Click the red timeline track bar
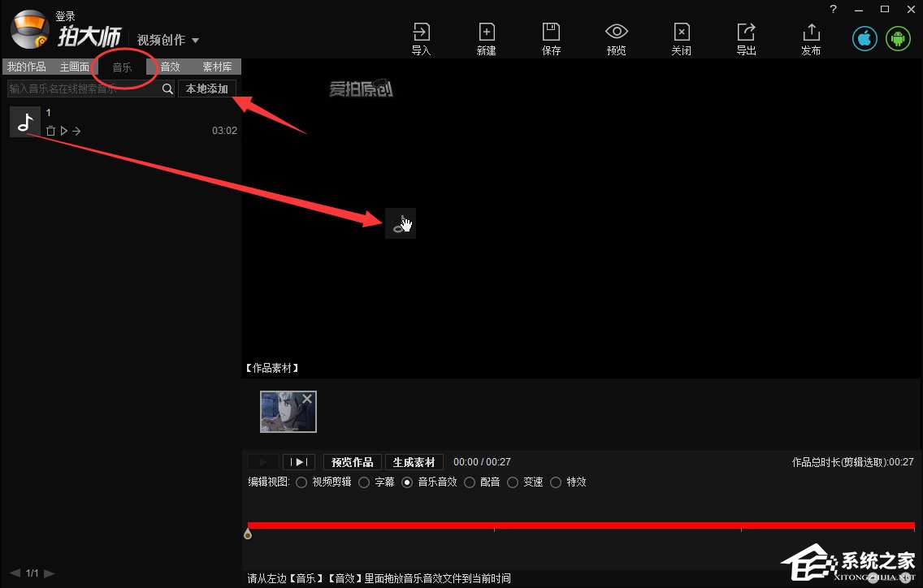 pos(581,525)
